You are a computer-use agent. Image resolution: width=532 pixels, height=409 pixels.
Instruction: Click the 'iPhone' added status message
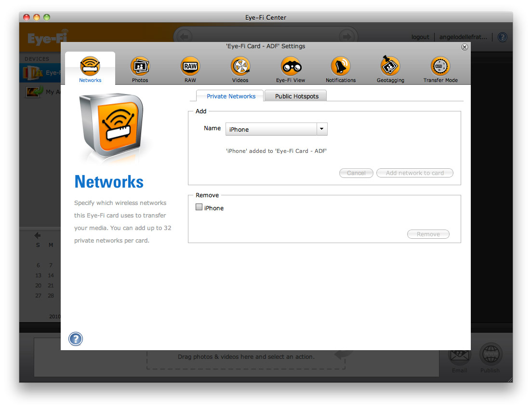(276, 151)
